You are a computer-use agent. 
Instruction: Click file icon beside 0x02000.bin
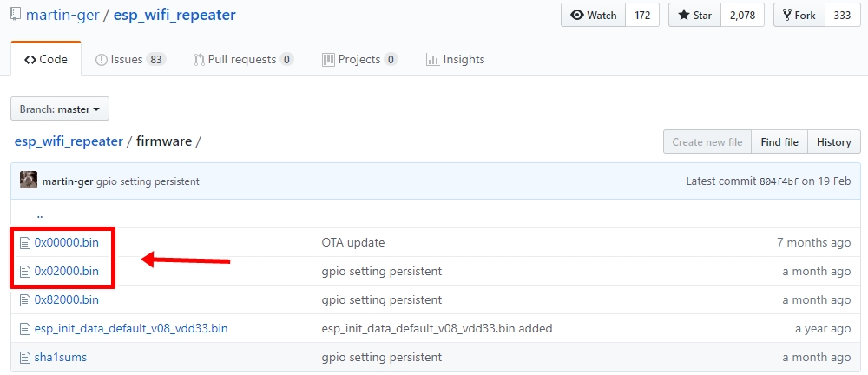24,272
